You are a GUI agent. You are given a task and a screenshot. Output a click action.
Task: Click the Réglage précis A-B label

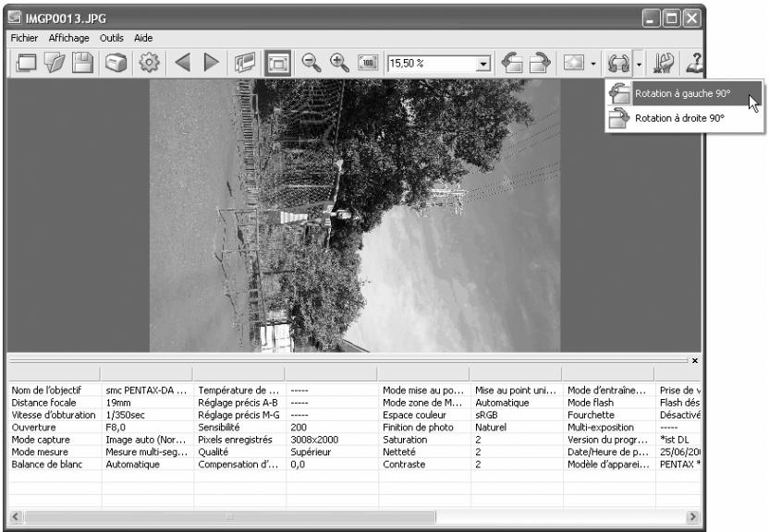tap(238, 403)
